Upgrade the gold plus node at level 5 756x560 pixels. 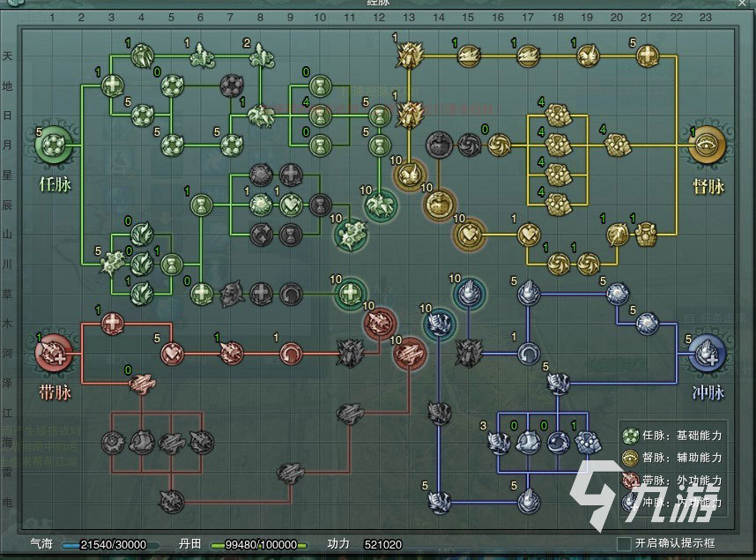648,56
